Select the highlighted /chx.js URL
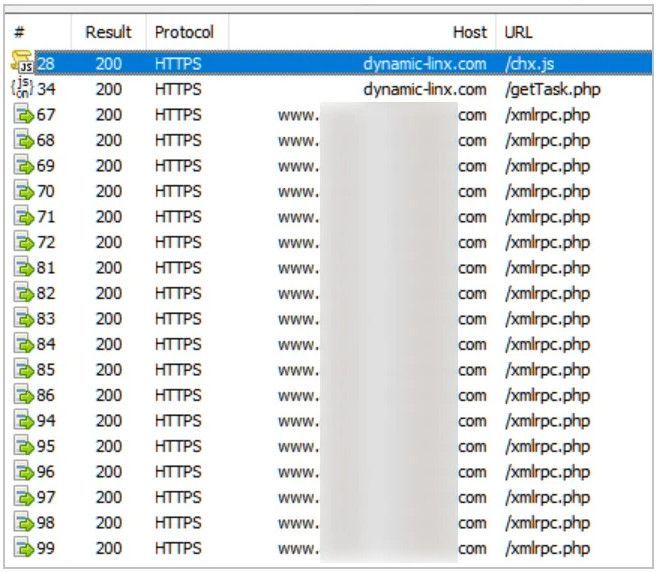This screenshot has height=572, width=657. [530, 64]
